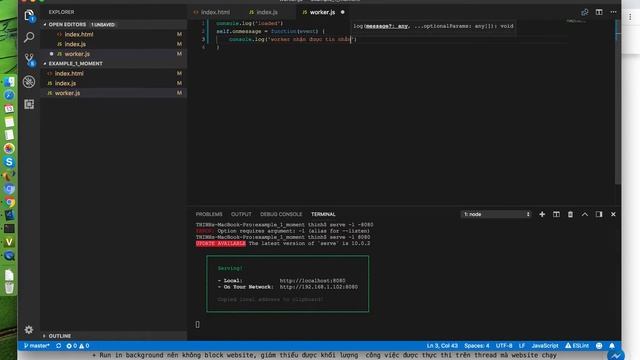
Task: Open Safari from the dock
Action: pyautogui.click(x=9, y=95)
